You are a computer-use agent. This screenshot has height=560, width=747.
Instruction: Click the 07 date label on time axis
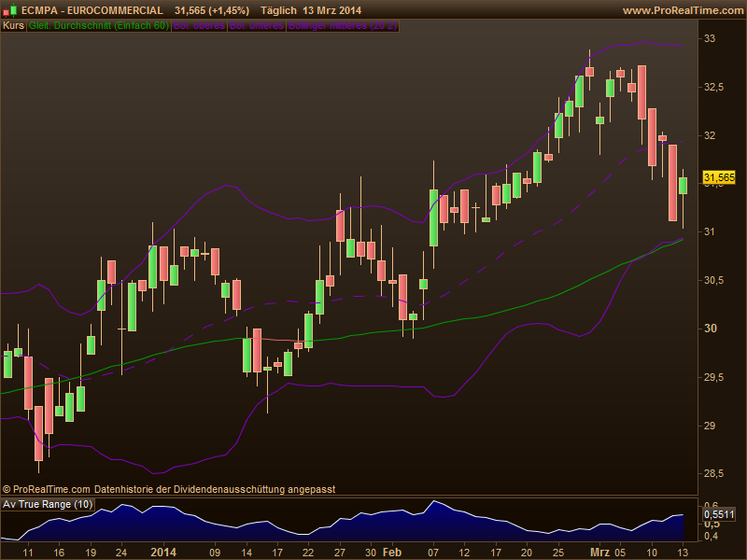(x=433, y=553)
